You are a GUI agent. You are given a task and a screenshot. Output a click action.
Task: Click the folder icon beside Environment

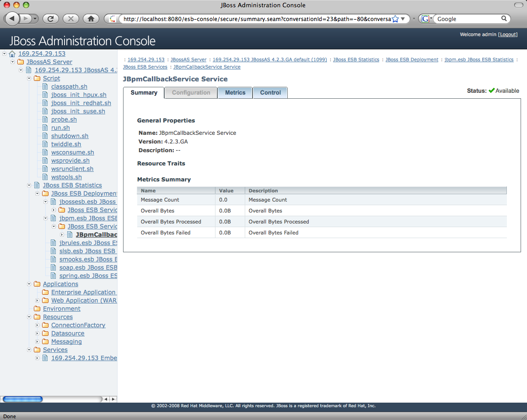pyautogui.click(x=37, y=308)
